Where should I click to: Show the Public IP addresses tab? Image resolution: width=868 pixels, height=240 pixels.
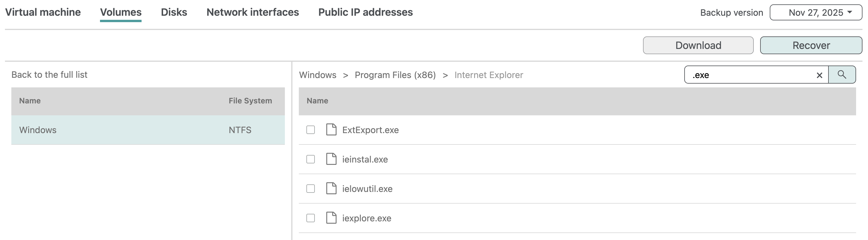click(365, 12)
